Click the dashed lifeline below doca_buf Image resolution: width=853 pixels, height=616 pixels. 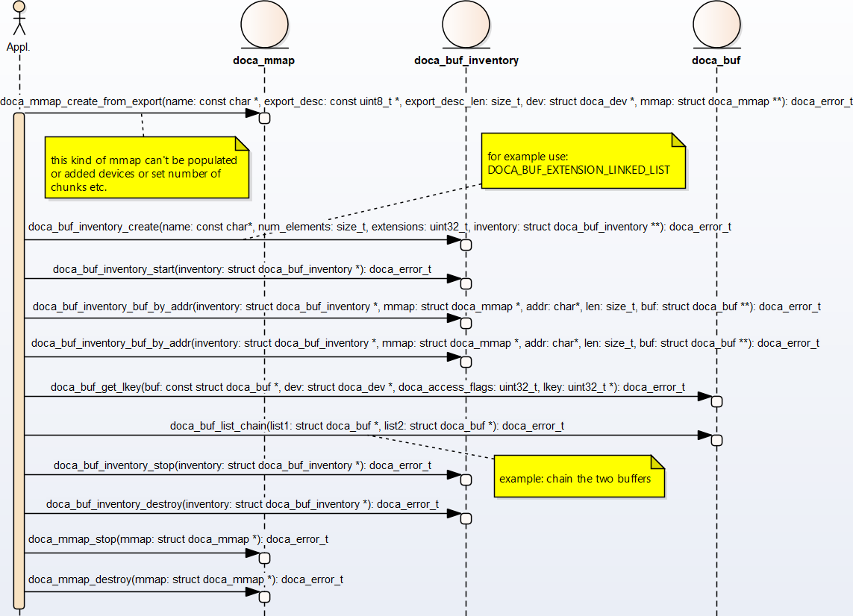tap(716, 522)
